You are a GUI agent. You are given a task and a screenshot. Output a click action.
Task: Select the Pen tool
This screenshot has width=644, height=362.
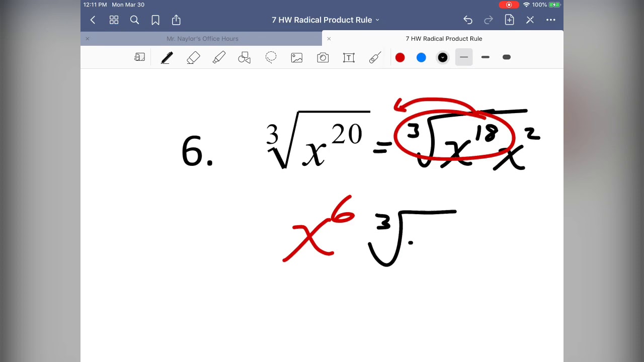point(167,57)
